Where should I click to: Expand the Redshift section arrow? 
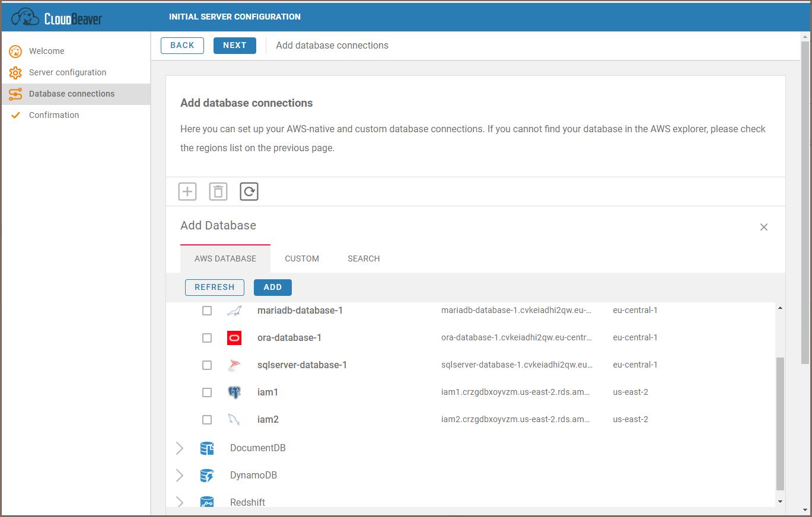180,502
